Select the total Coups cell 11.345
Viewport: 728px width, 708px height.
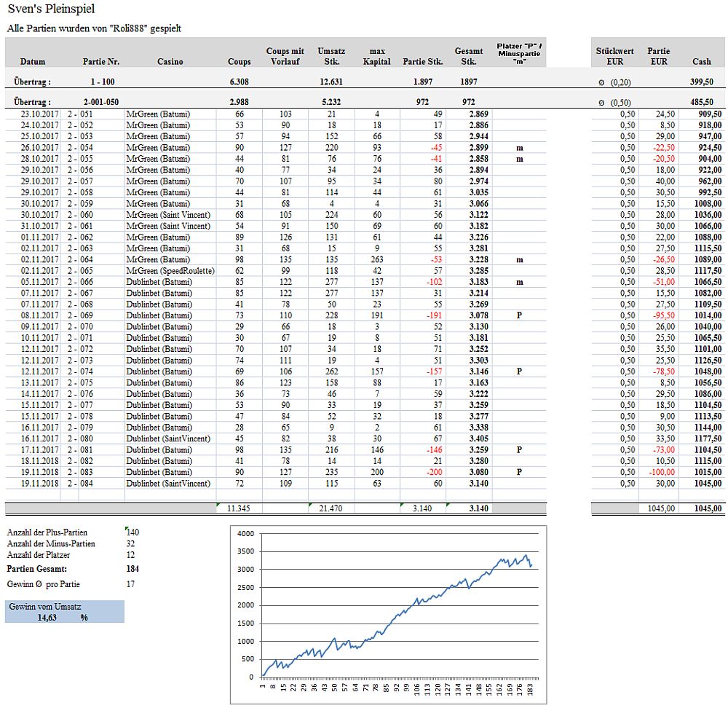[239, 508]
